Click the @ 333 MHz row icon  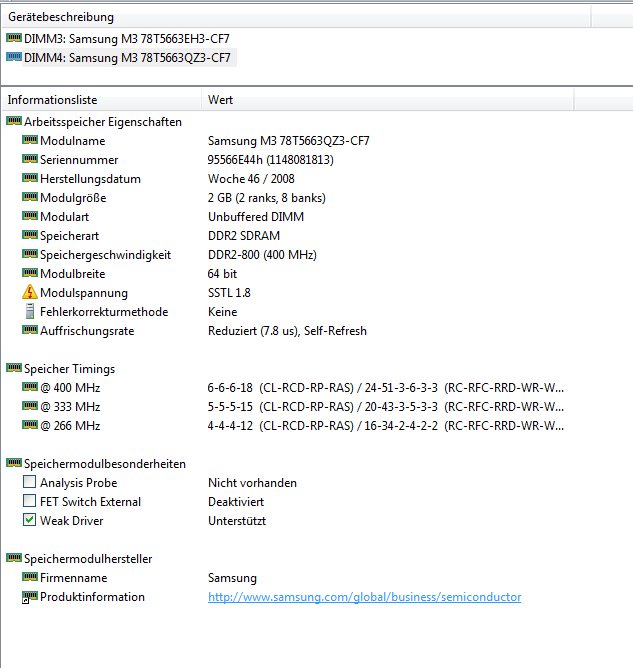[30, 406]
